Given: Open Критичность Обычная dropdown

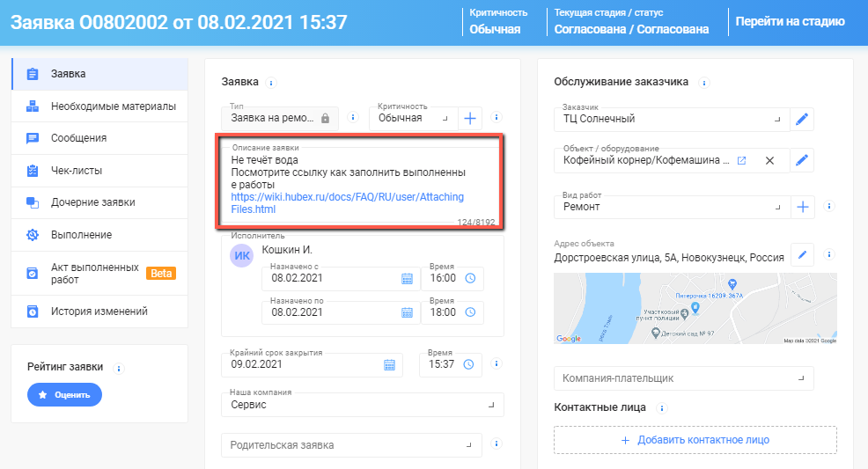Looking at the screenshot, I should click(x=413, y=119).
